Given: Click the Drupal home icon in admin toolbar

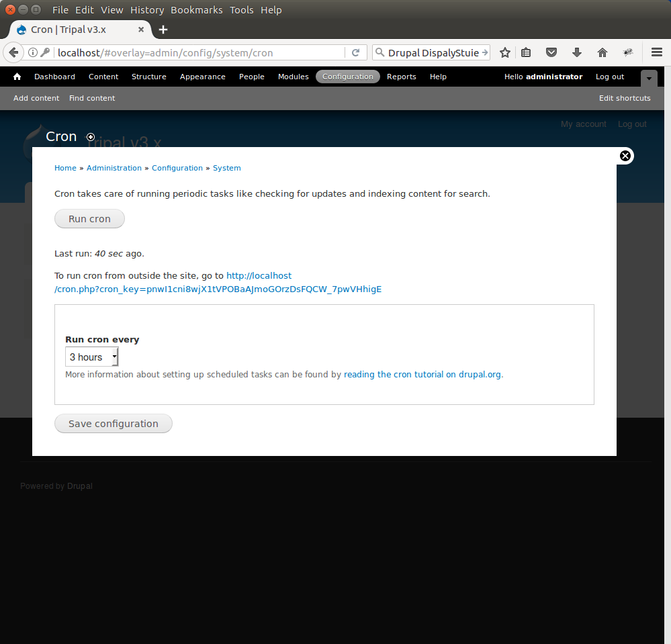Looking at the screenshot, I should (17, 77).
